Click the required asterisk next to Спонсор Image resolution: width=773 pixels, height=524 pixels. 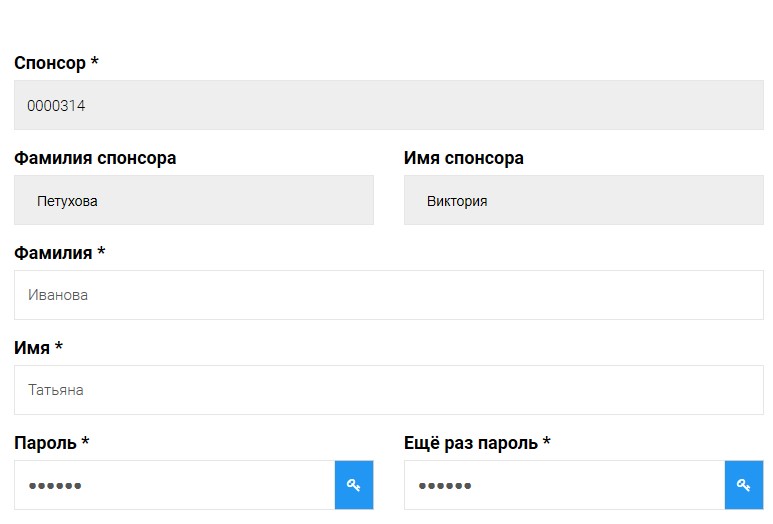point(95,61)
